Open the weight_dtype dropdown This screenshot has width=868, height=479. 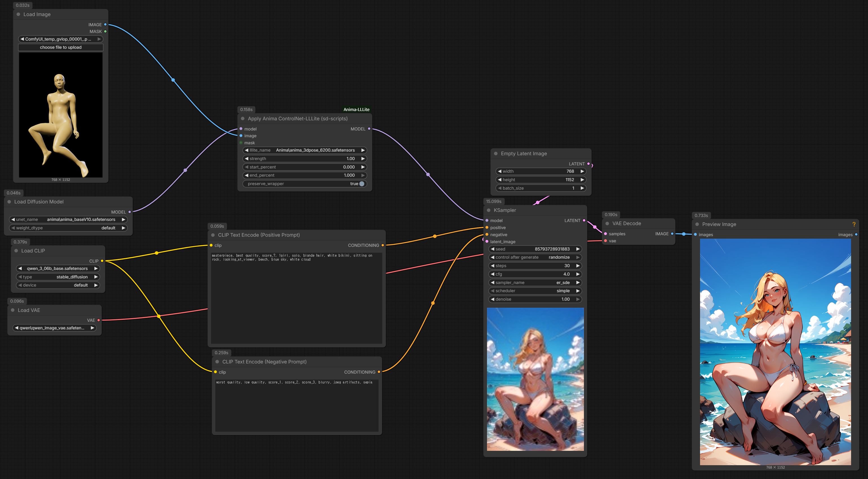68,228
